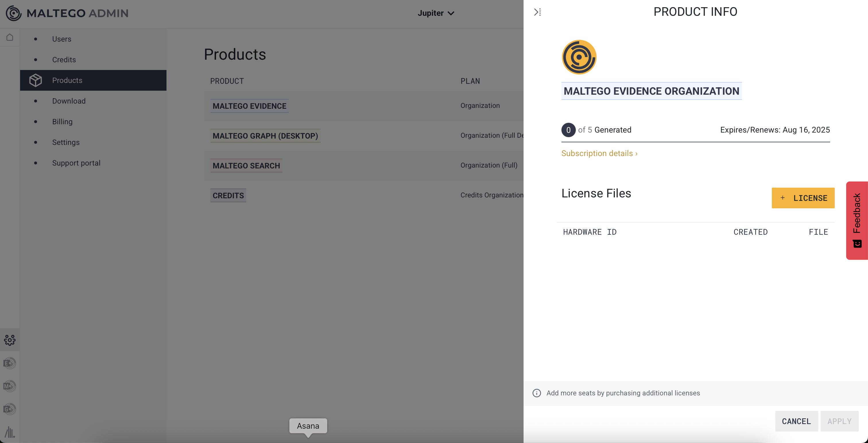Click the APPLY button

tap(839, 421)
